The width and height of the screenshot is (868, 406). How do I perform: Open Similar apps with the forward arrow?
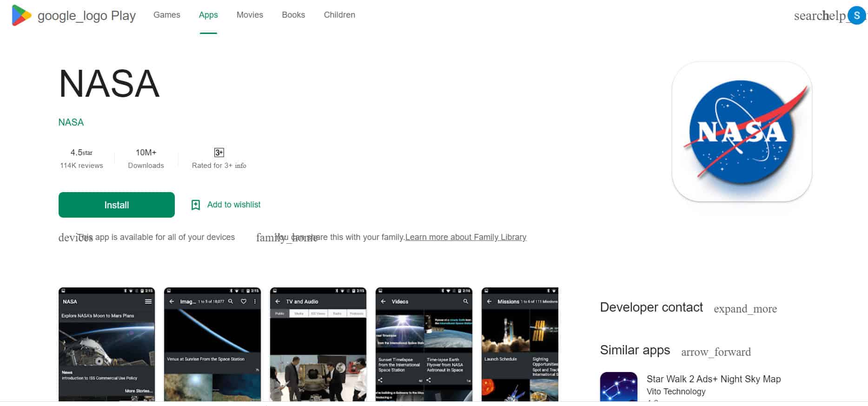click(x=716, y=352)
